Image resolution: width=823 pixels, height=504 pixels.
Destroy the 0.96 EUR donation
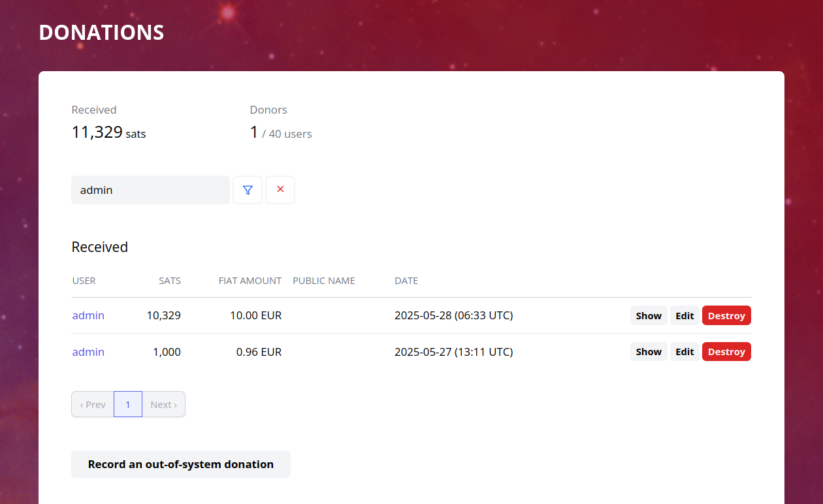coord(726,352)
